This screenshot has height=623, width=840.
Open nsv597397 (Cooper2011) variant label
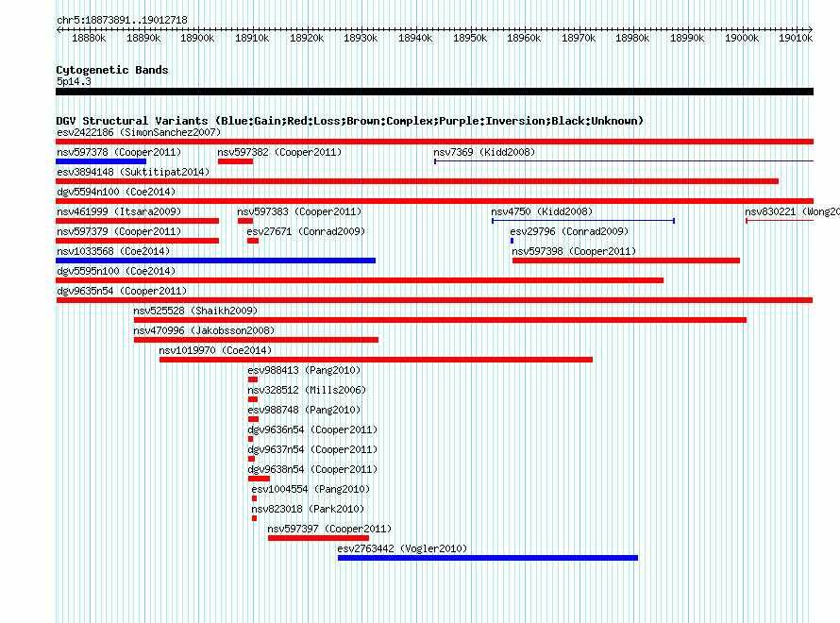coord(329,529)
